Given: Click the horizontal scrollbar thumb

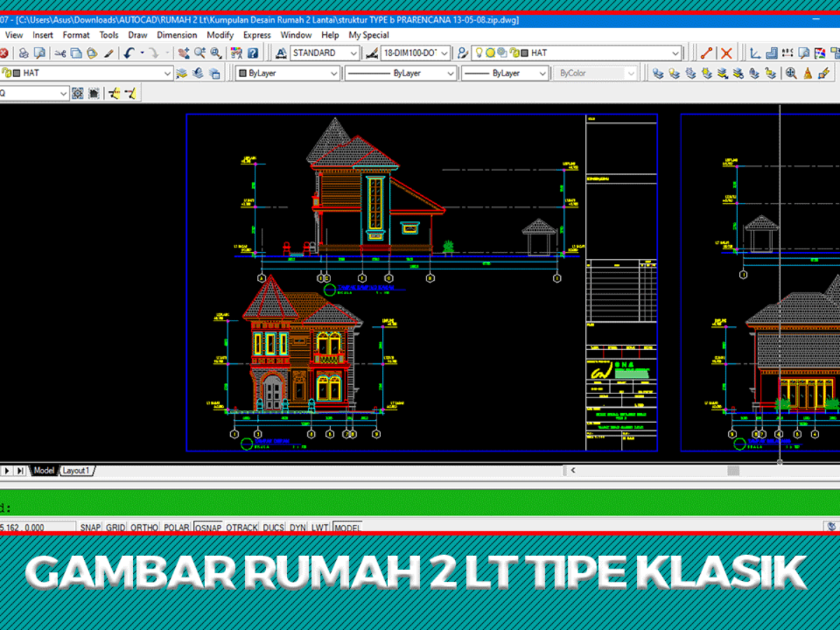Looking at the screenshot, I should pos(733,470).
